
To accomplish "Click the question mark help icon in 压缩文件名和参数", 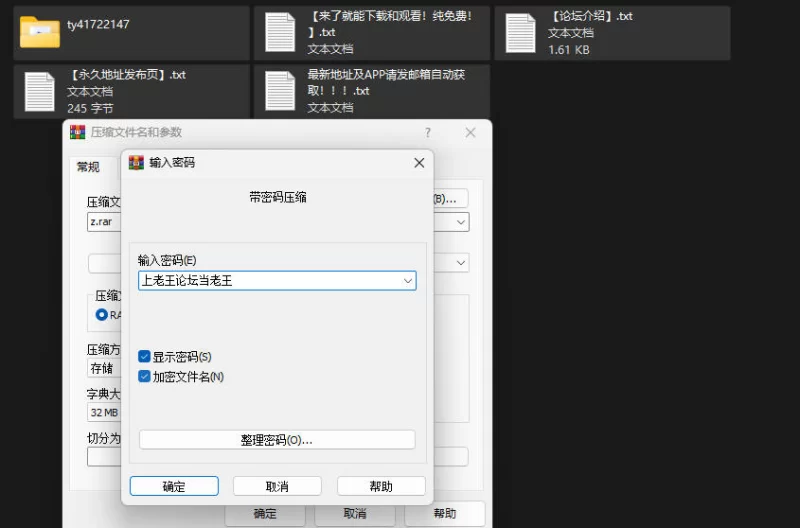I will (x=428, y=133).
